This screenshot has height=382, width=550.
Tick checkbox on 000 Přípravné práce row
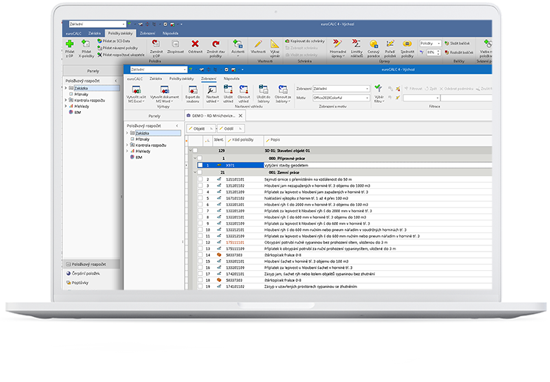click(200, 158)
